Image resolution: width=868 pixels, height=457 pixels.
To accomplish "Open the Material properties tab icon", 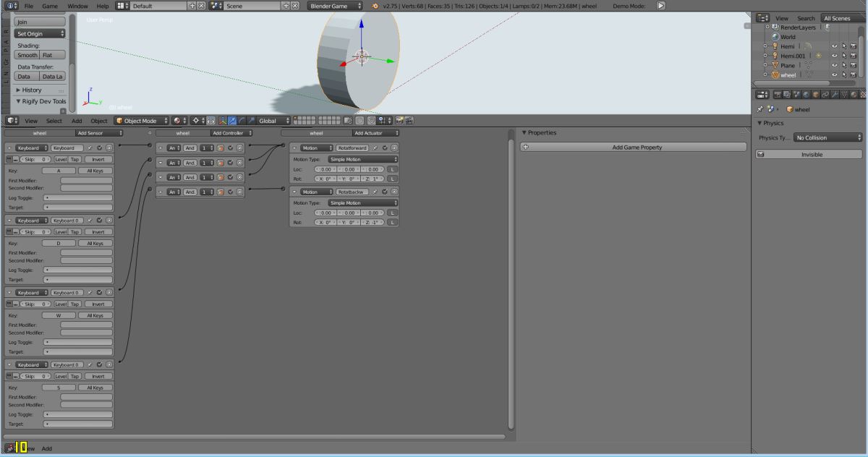I will (853, 94).
